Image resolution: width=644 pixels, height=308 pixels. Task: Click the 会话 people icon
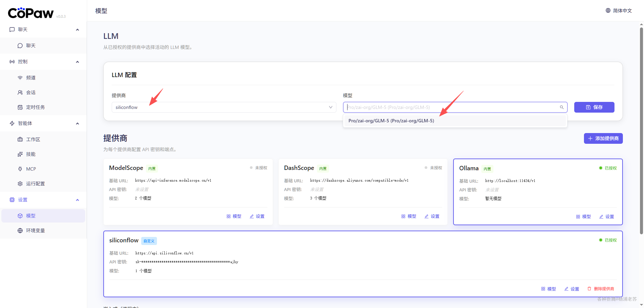(20, 93)
